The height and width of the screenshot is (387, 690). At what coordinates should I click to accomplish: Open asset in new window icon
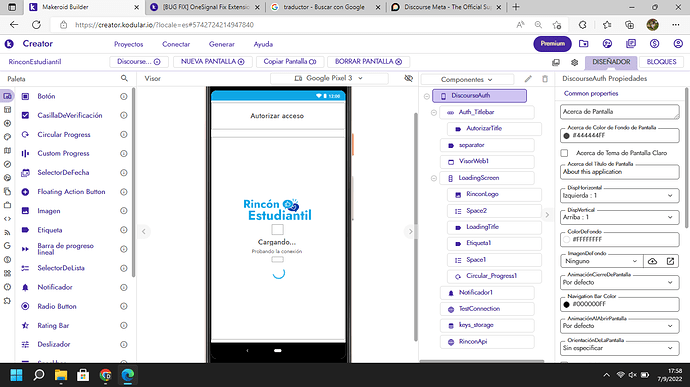point(670,261)
